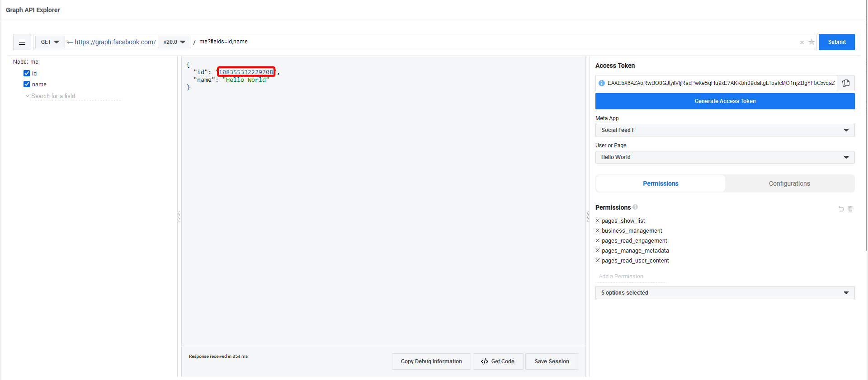Click the Node: me label
The image size is (868, 380).
pyautogui.click(x=26, y=62)
